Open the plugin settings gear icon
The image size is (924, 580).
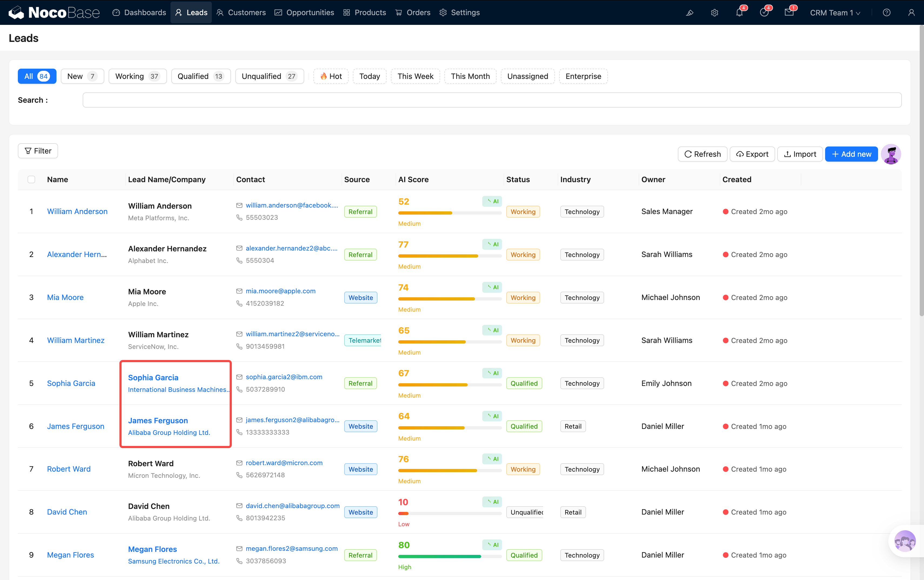coord(714,13)
